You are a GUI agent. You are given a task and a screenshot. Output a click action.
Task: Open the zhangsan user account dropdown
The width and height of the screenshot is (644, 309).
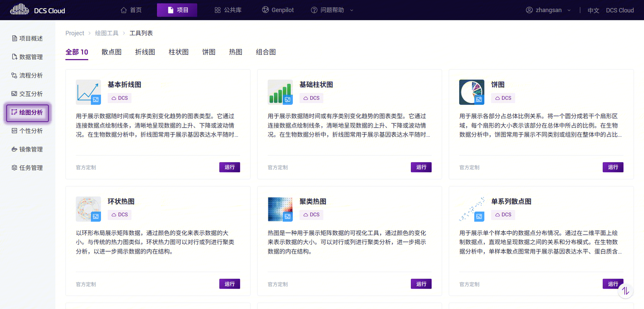(x=548, y=10)
